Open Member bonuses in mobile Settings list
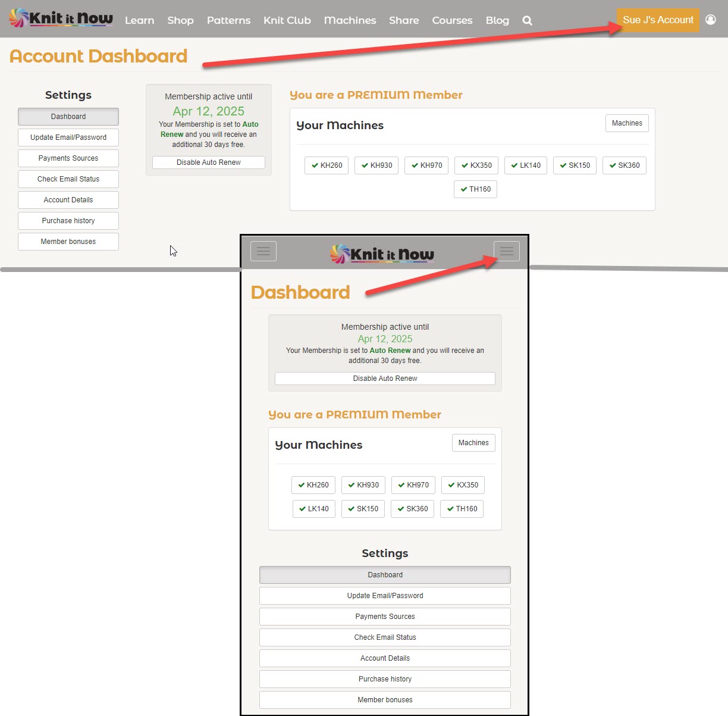 (385, 700)
